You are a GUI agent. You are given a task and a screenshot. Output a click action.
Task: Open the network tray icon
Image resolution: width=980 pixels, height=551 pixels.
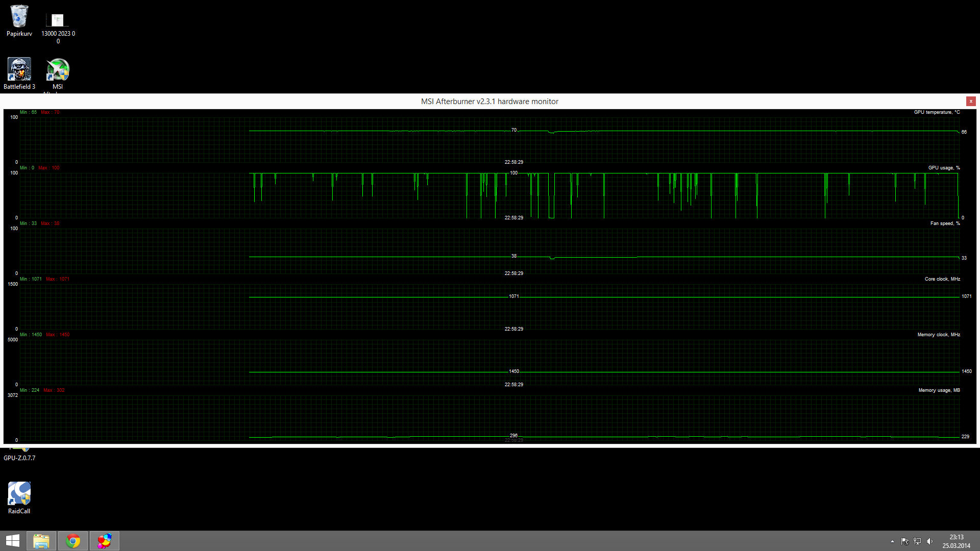(x=917, y=541)
